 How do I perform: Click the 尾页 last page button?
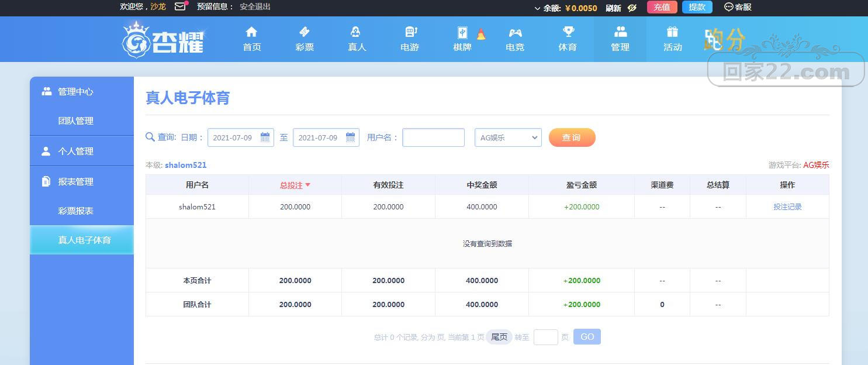499,337
